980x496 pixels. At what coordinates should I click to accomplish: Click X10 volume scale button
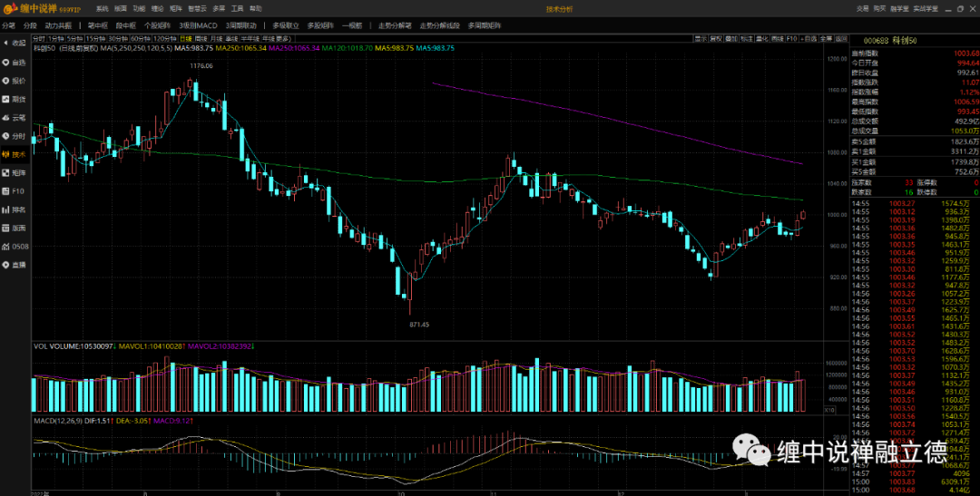point(828,410)
